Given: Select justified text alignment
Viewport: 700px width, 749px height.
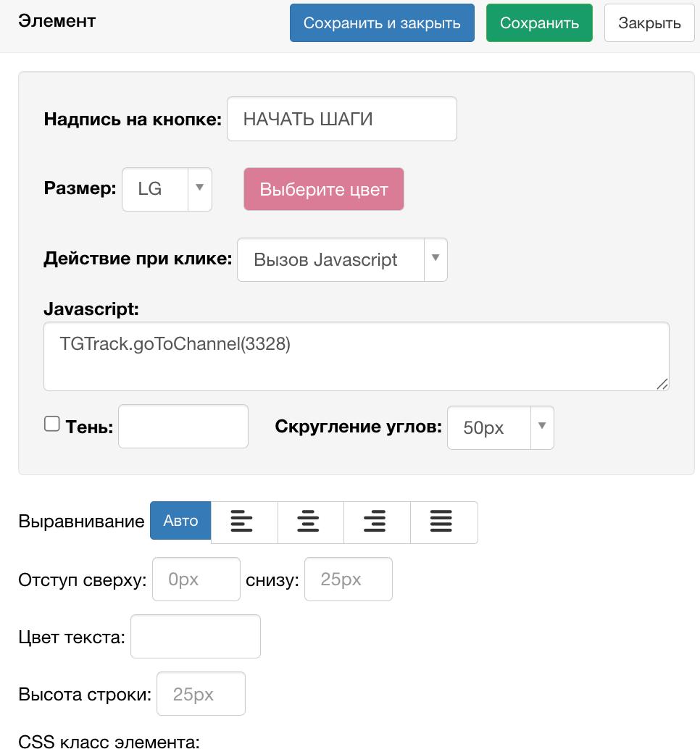Looking at the screenshot, I should click(x=443, y=521).
